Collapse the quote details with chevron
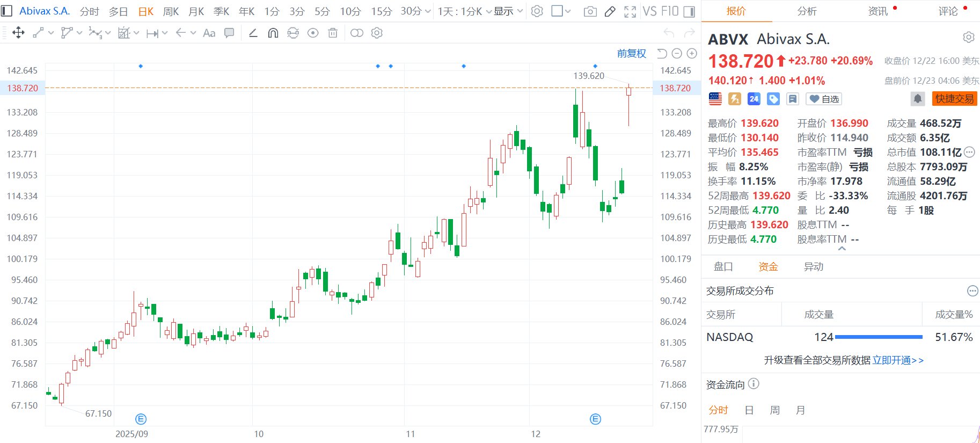Viewport: 980px width, 443px height. pos(842,249)
